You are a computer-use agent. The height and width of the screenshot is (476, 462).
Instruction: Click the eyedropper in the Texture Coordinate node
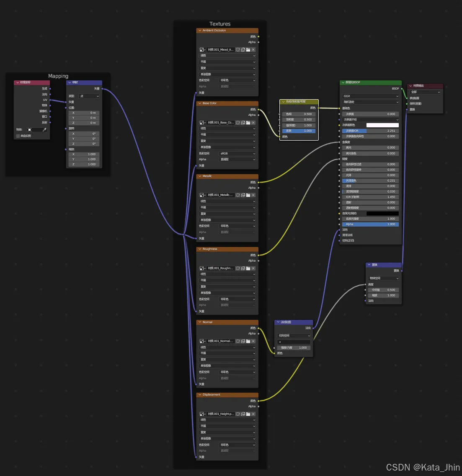point(44,130)
